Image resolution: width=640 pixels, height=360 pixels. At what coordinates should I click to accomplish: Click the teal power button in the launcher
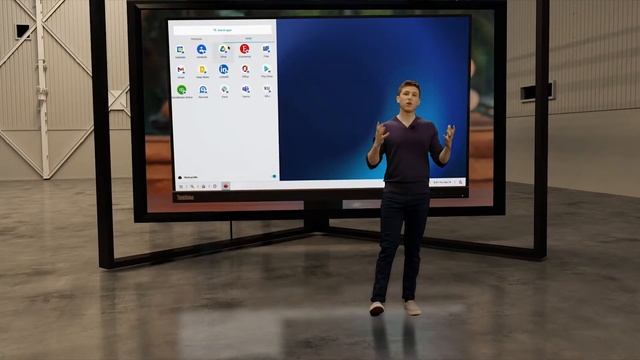(274, 176)
